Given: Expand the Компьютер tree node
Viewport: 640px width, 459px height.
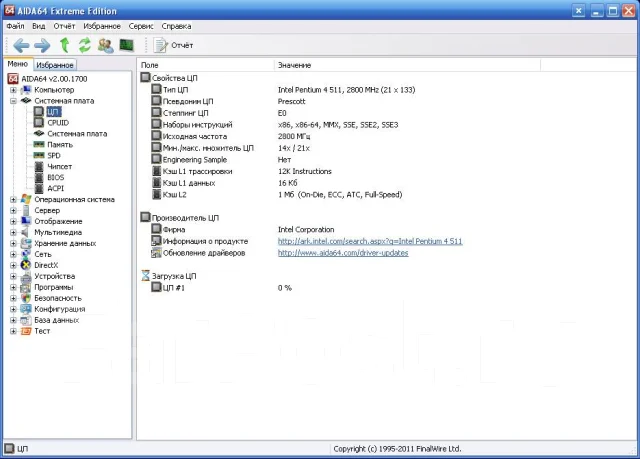Looking at the screenshot, I should pyautogui.click(x=13, y=90).
